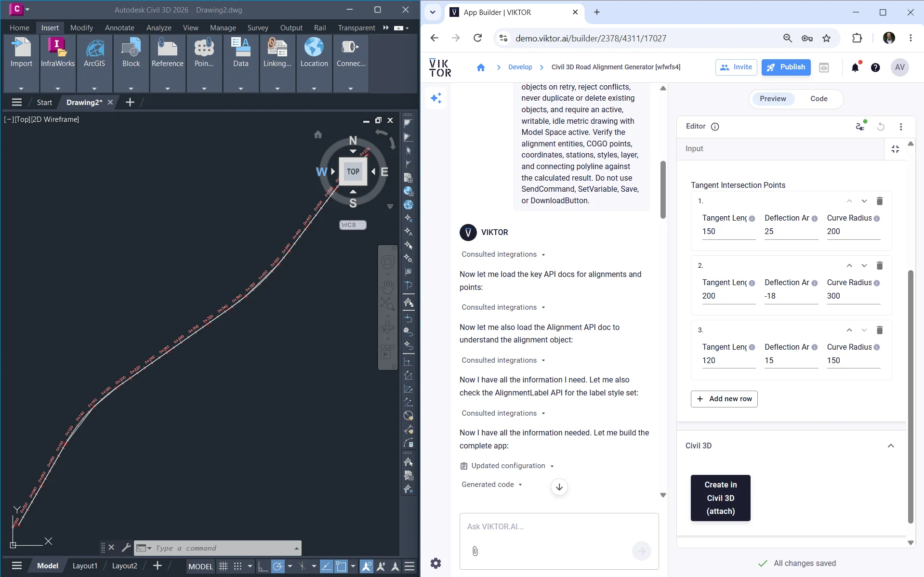Close the command line window
The height and width of the screenshot is (577, 924).
[111, 548]
